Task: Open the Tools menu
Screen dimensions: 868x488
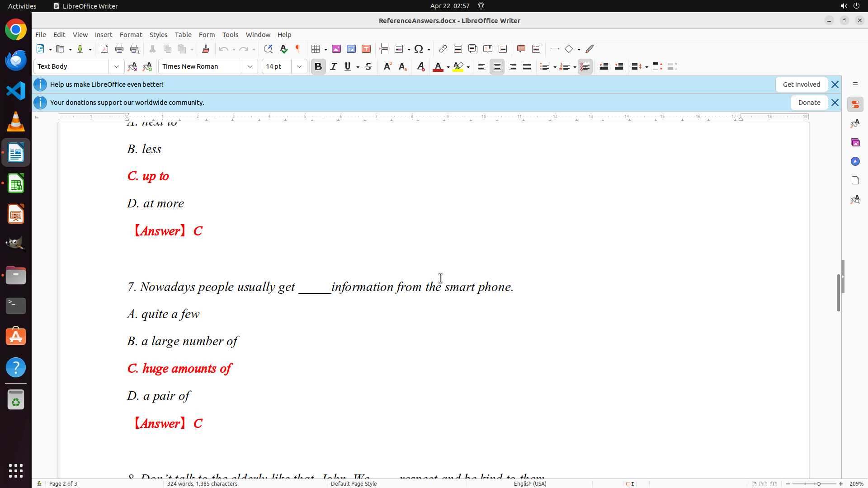Action: tap(230, 34)
